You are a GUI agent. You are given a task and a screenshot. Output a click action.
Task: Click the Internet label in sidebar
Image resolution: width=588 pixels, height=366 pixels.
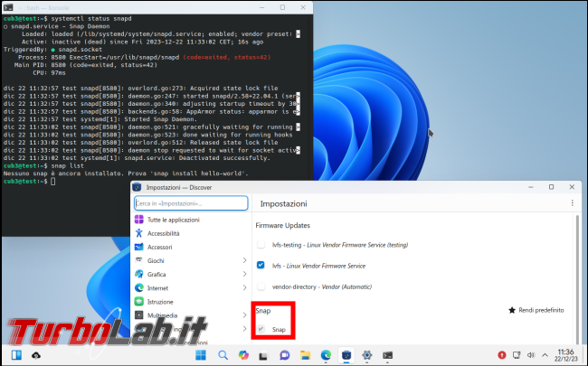point(157,288)
